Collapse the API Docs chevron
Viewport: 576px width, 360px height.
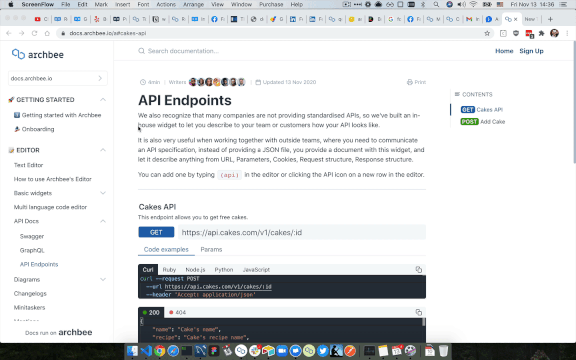(103, 221)
